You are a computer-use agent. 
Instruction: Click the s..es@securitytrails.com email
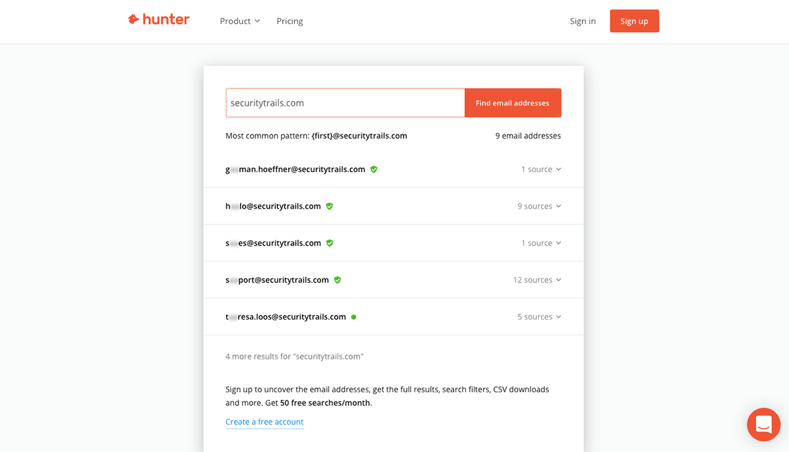point(273,243)
